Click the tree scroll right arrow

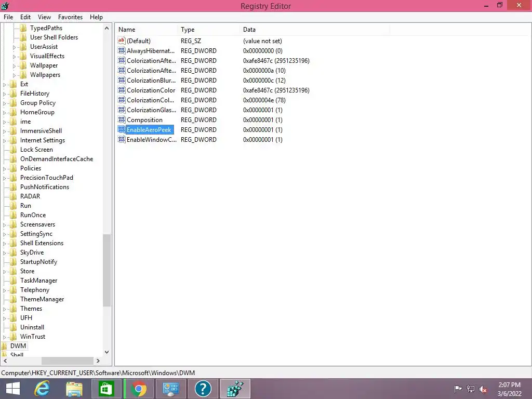(x=98, y=361)
